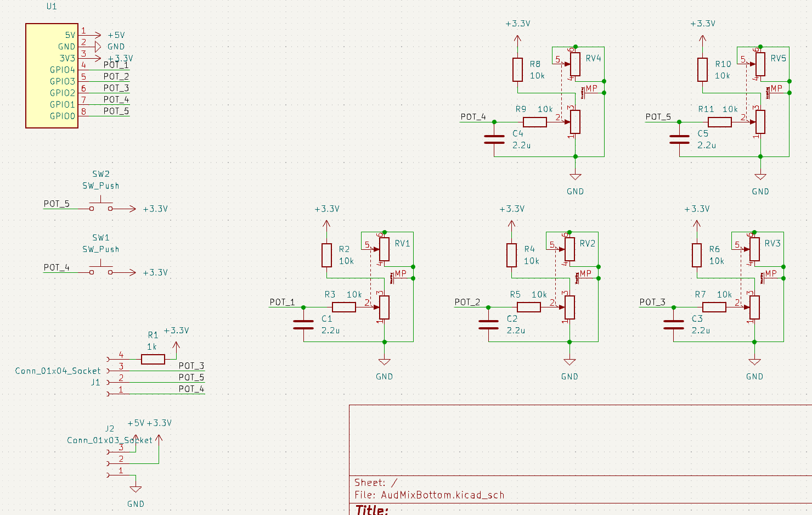Click the SW_Push value text under SW2
812x515 pixels.
[x=101, y=186]
